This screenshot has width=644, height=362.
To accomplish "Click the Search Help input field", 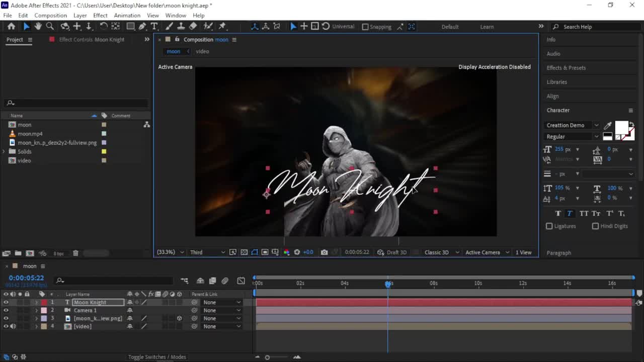I will (x=595, y=27).
